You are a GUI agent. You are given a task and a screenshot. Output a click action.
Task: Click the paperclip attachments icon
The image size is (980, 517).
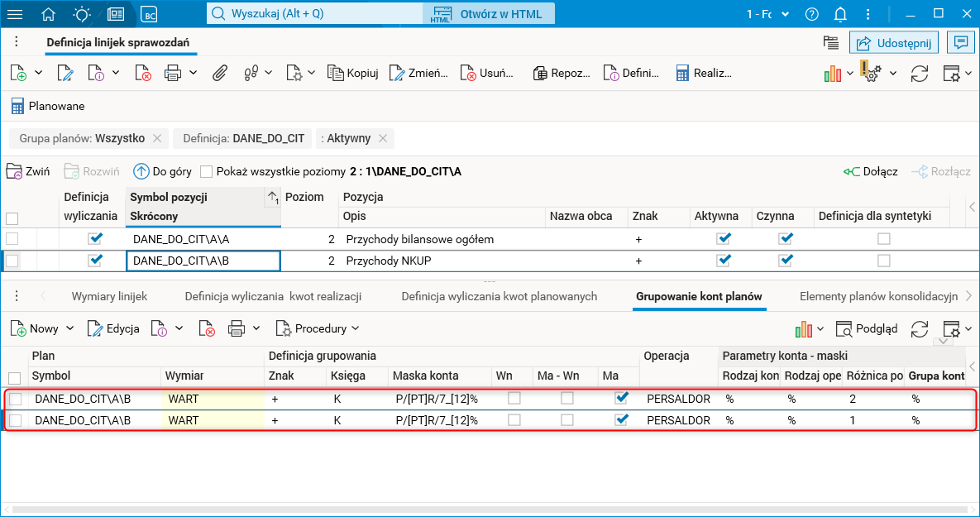(219, 73)
